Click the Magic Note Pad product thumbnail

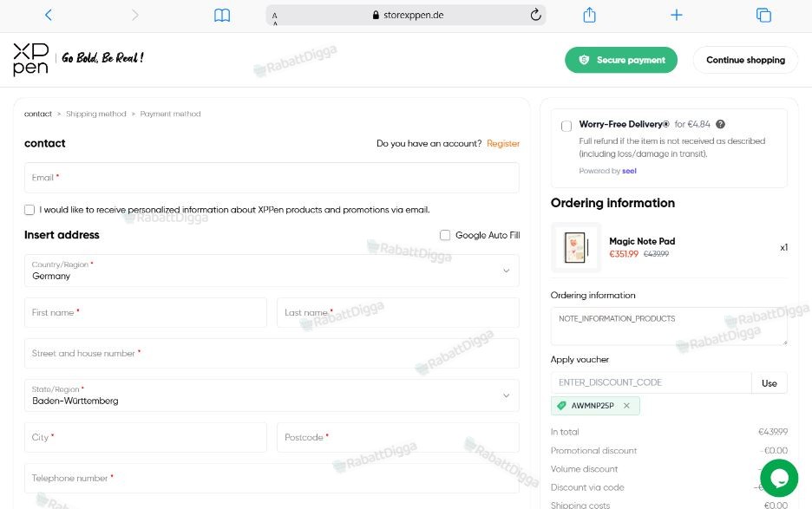coord(576,247)
